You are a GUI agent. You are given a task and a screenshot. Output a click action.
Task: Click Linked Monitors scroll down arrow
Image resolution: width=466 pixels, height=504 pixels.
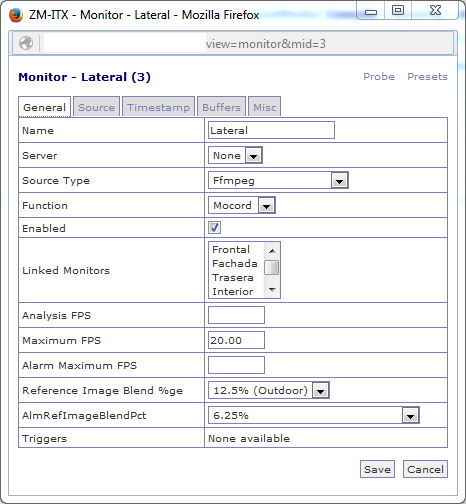pos(272,289)
